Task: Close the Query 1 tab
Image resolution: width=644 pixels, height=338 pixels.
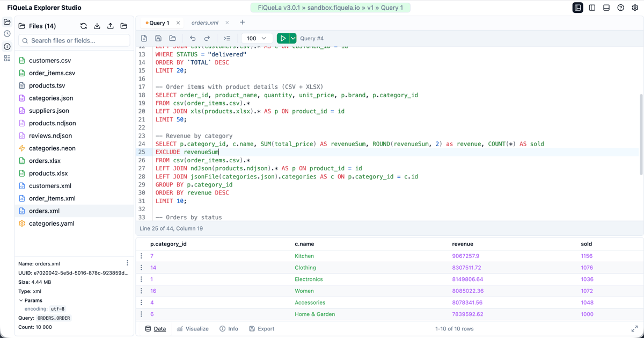Action: (x=178, y=23)
